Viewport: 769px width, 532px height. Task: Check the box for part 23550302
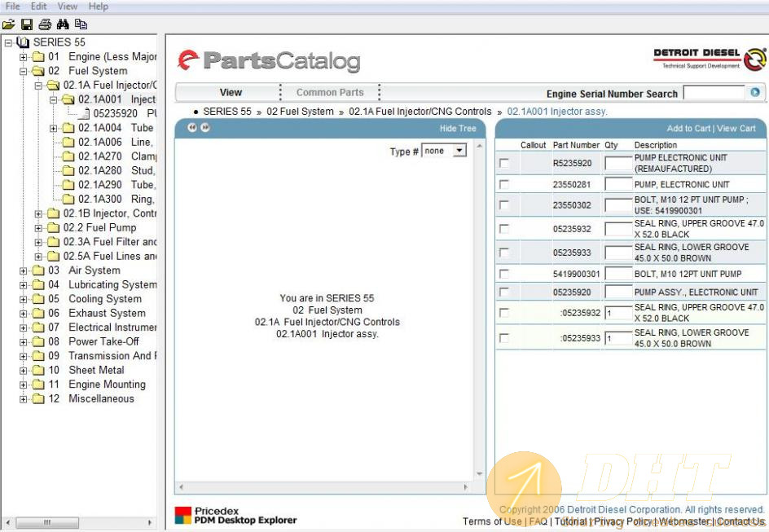(x=503, y=205)
